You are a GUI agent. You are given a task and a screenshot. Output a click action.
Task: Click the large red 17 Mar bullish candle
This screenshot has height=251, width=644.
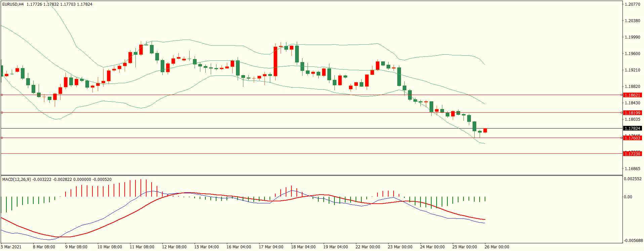276,61
